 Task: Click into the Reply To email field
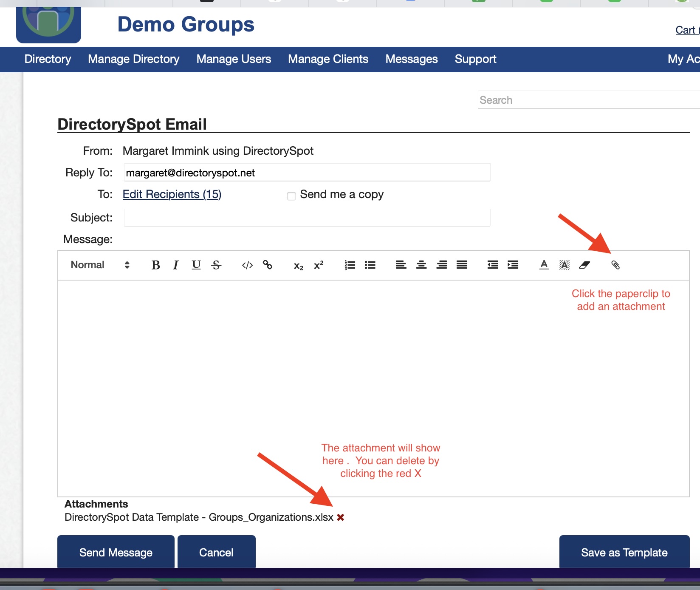coord(307,173)
